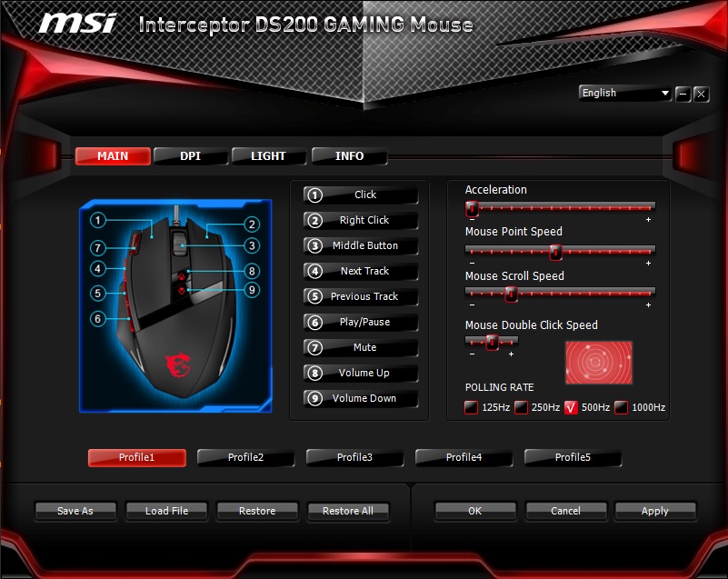Image resolution: width=728 pixels, height=579 pixels.
Task: Open the Previous Track assignment for button 5
Action: tap(361, 296)
